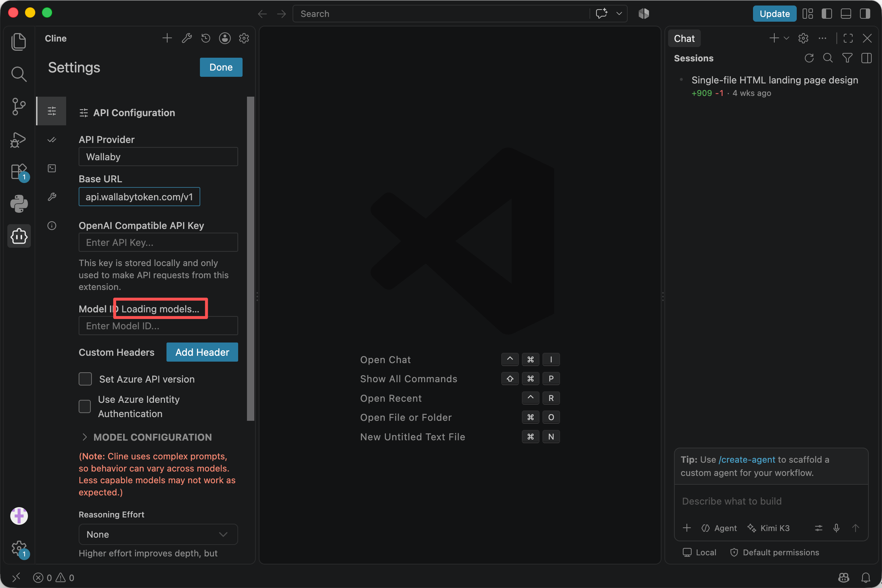Image resolution: width=882 pixels, height=588 pixels.
Task: Open notifications bell in status bar
Action: click(x=865, y=577)
